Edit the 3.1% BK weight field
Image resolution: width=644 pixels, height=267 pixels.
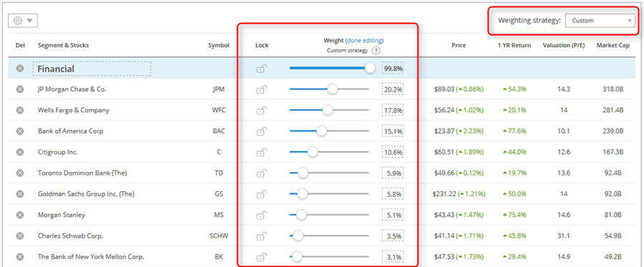pos(393,257)
